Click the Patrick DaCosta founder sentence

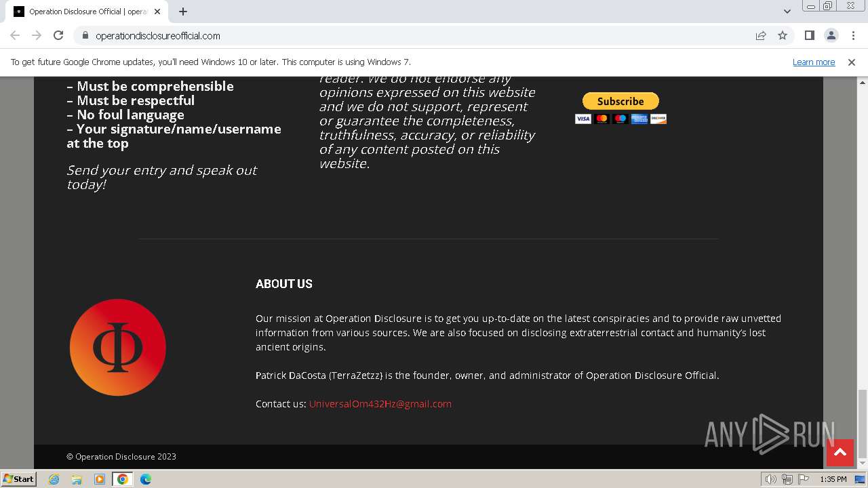(x=488, y=375)
